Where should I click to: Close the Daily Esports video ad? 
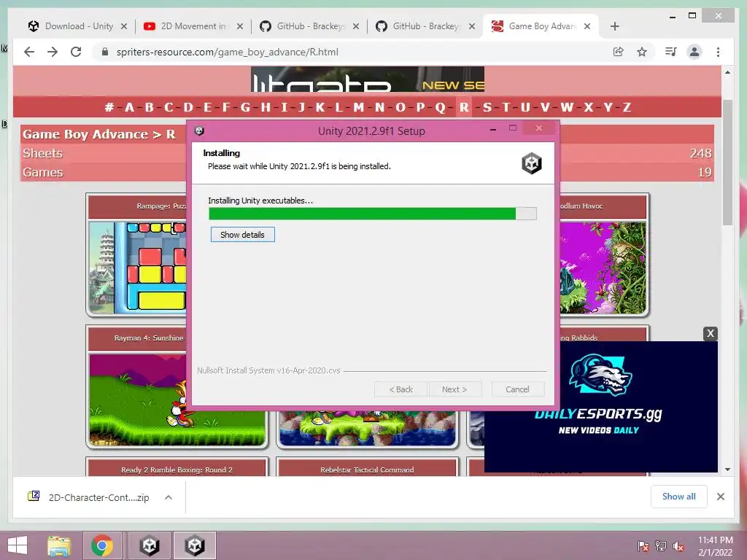point(711,333)
